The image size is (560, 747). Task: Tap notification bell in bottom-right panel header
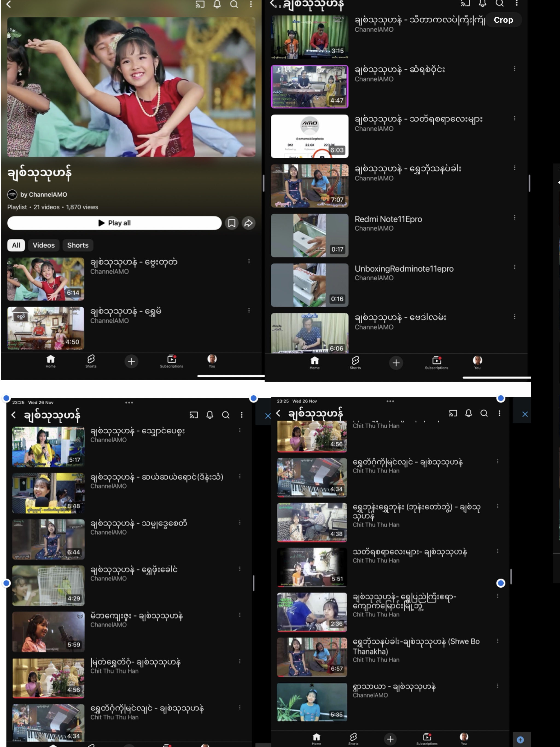click(x=468, y=413)
